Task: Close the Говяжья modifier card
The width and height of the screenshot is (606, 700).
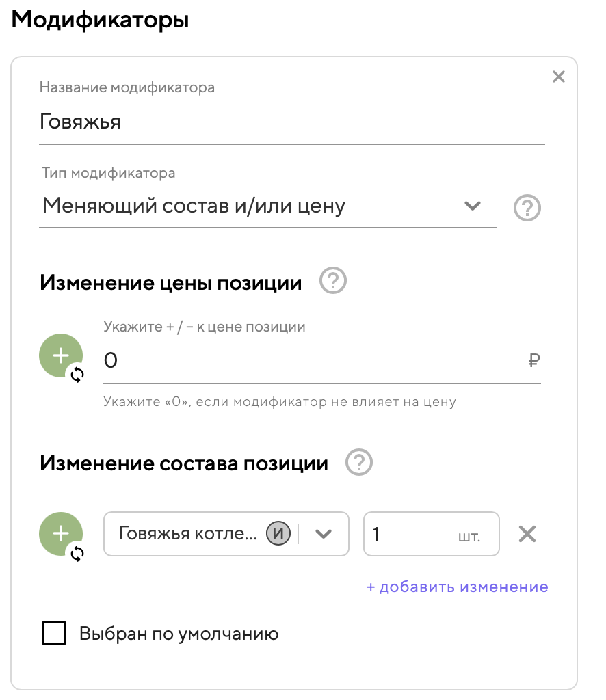Action: [559, 77]
